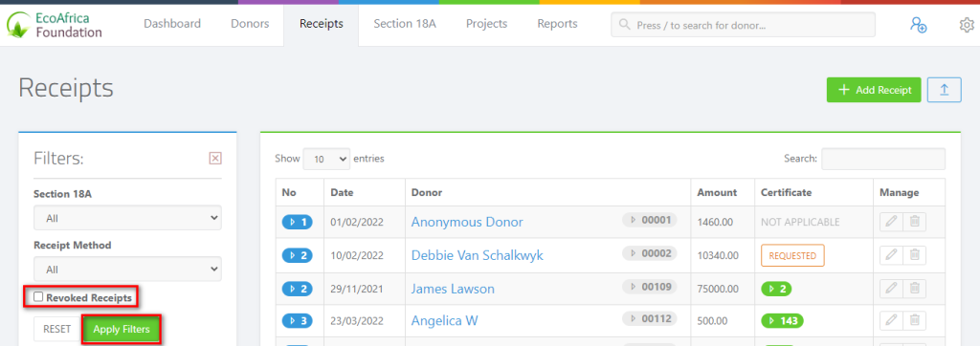Change the Show entries count dropdown
The width and height of the screenshot is (980, 346).
[x=326, y=160]
